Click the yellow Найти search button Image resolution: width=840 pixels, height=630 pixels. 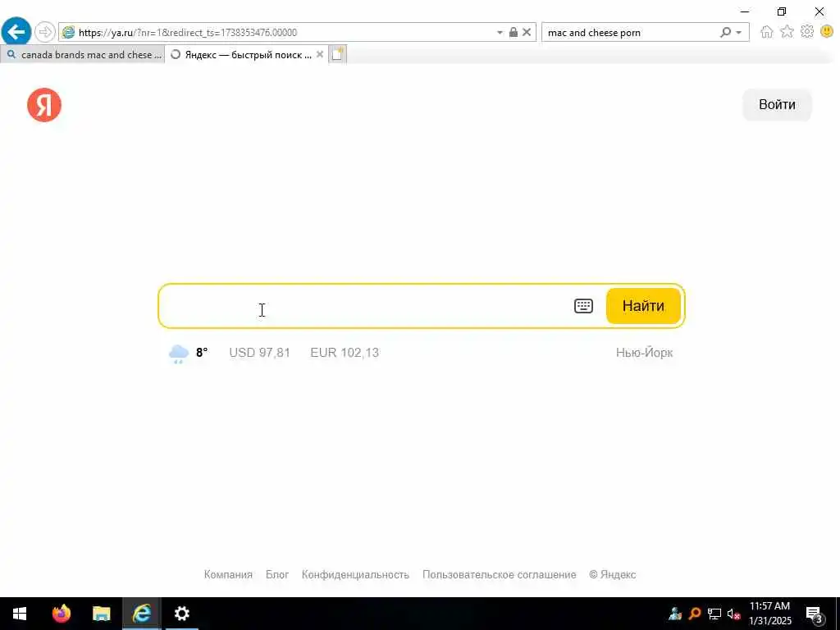[643, 306]
